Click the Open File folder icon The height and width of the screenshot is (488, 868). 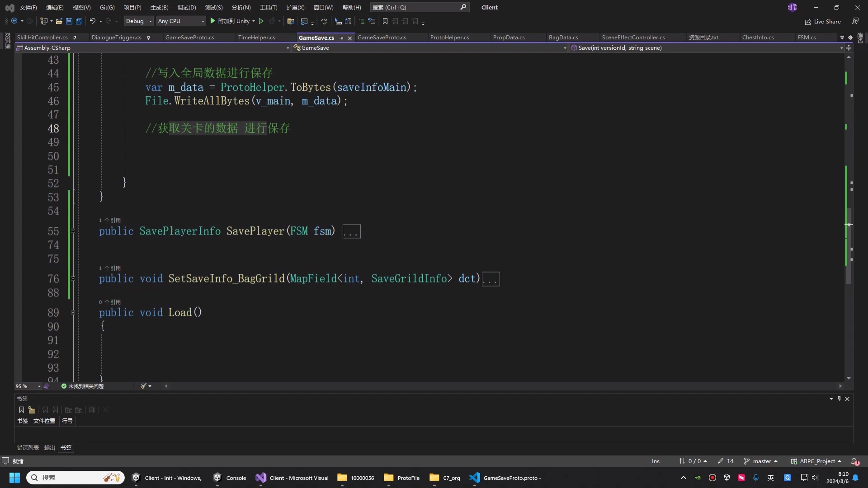point(59,21)
